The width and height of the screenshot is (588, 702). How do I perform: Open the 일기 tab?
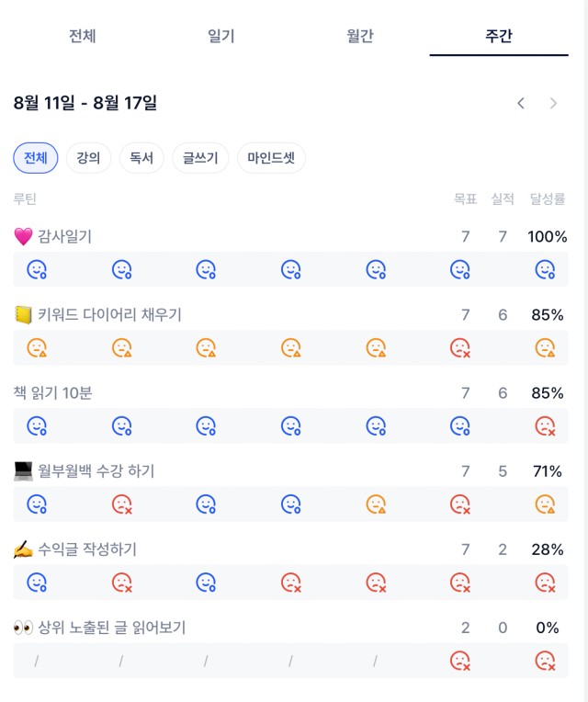click(x=221, y=36)
